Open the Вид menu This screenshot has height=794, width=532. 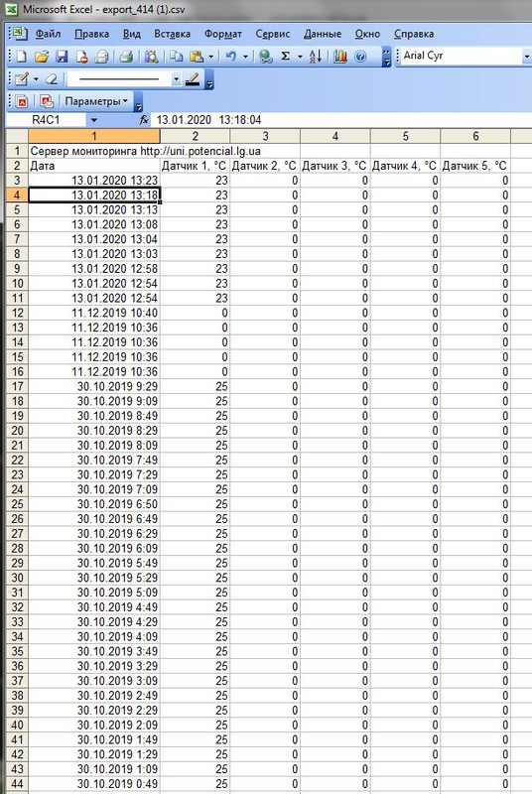[132, 34]
